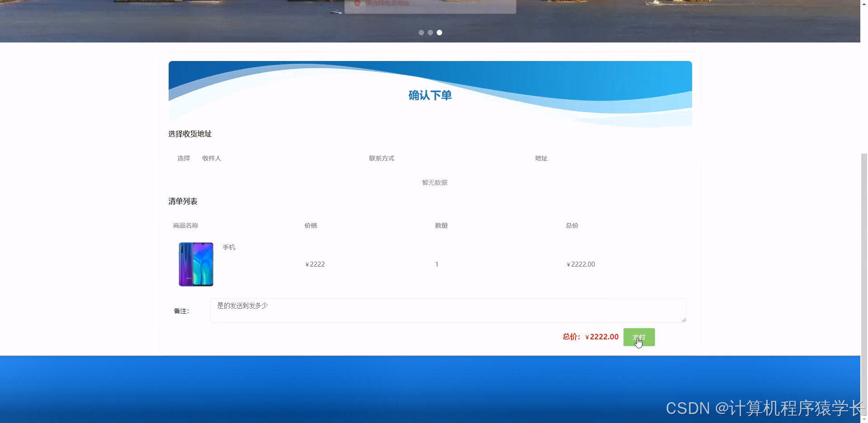Click the 地址 column header
The image size is (868, 423).
click(541, 158)
